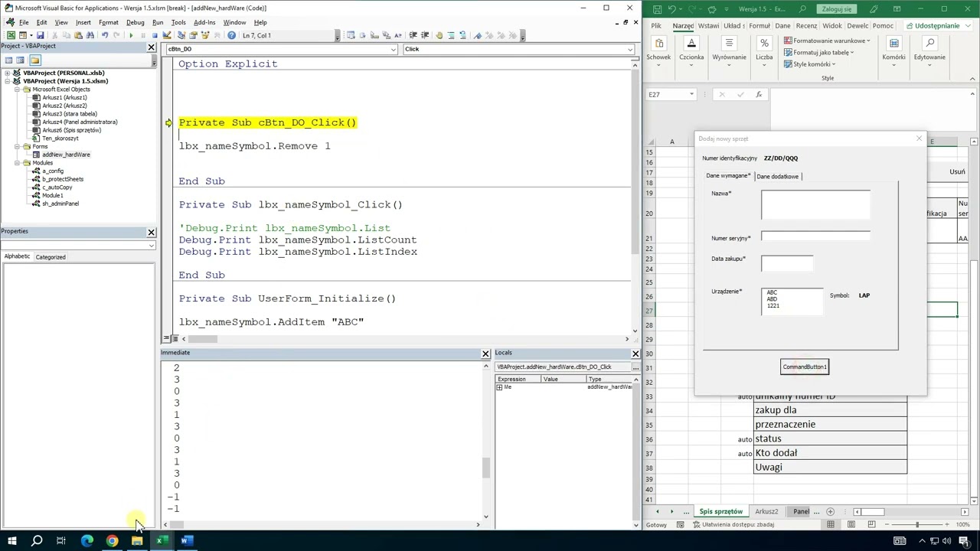Switch to Full Module View at code window bottom
This screenshot has height=551, width=980.
tap(174, 338)
